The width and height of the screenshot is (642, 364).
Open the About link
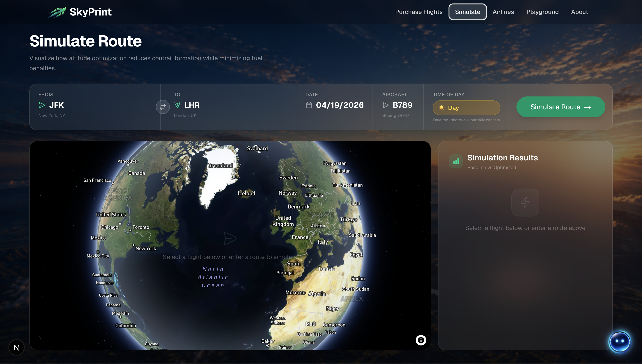tap(579, 12)
